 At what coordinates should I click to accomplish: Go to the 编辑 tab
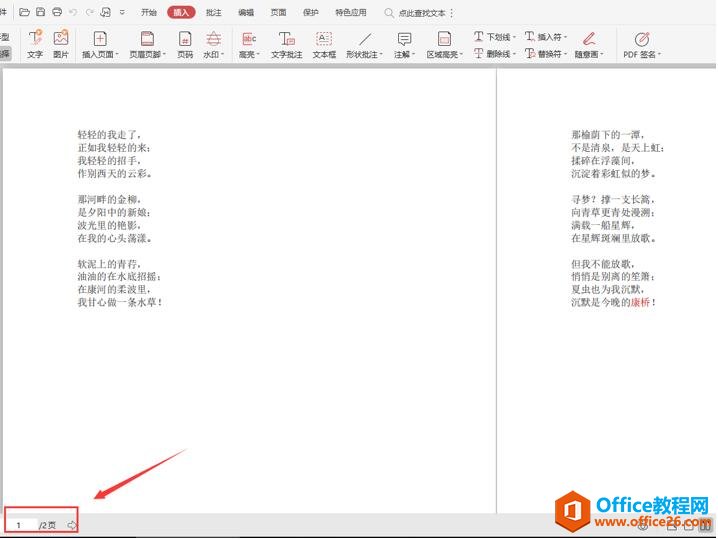point(246,12)
